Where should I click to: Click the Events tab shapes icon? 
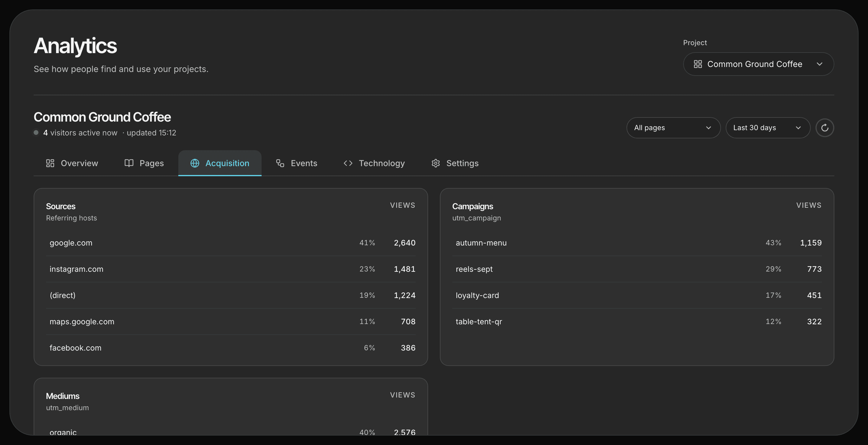(280, 163)
